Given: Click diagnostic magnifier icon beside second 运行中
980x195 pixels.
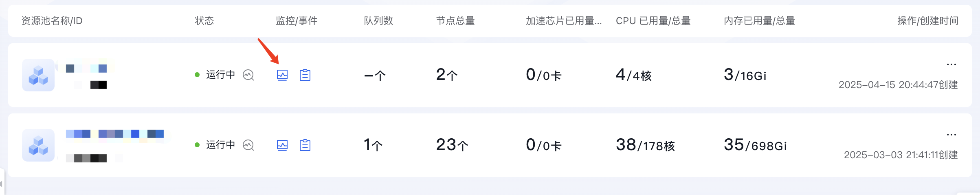Looking at the screenshot, I should pyautogui.click(x=248, y=145).
